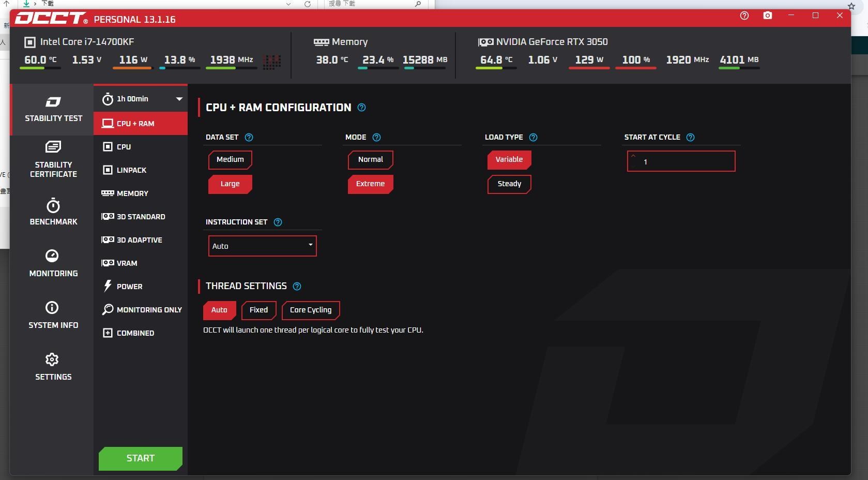
Task: Click the Combined test plus icon
Action: click(108, 333)
